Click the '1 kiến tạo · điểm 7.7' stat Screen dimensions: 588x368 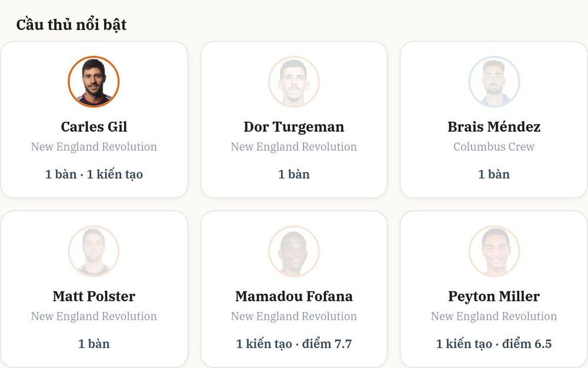293,344
